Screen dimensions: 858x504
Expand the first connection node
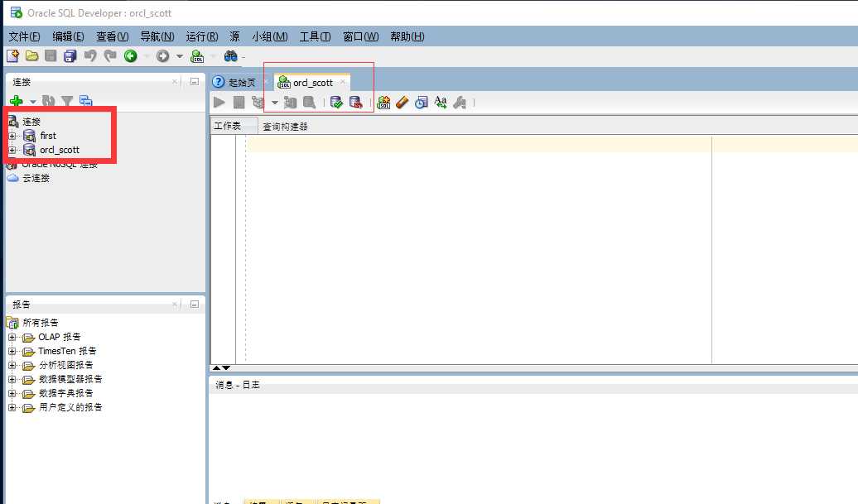12,136
